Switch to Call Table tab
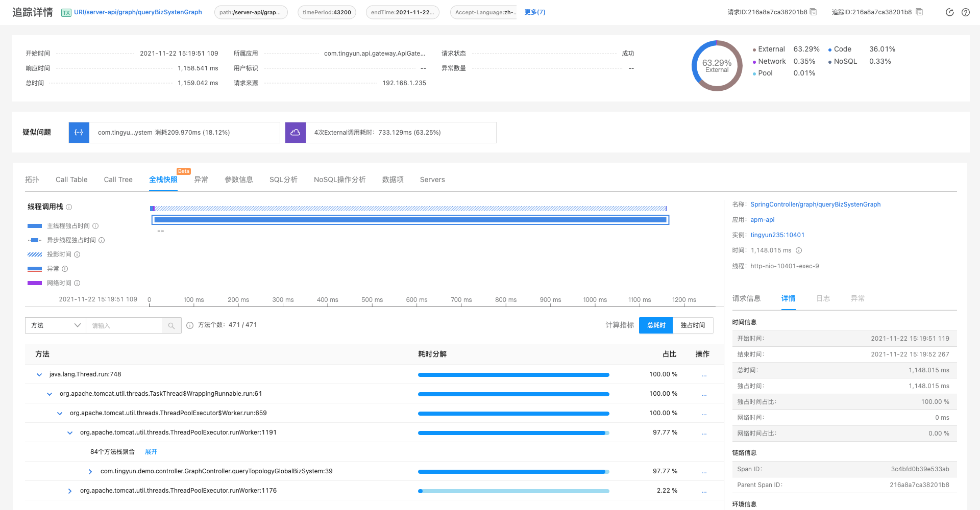 [x=71, y=180]
